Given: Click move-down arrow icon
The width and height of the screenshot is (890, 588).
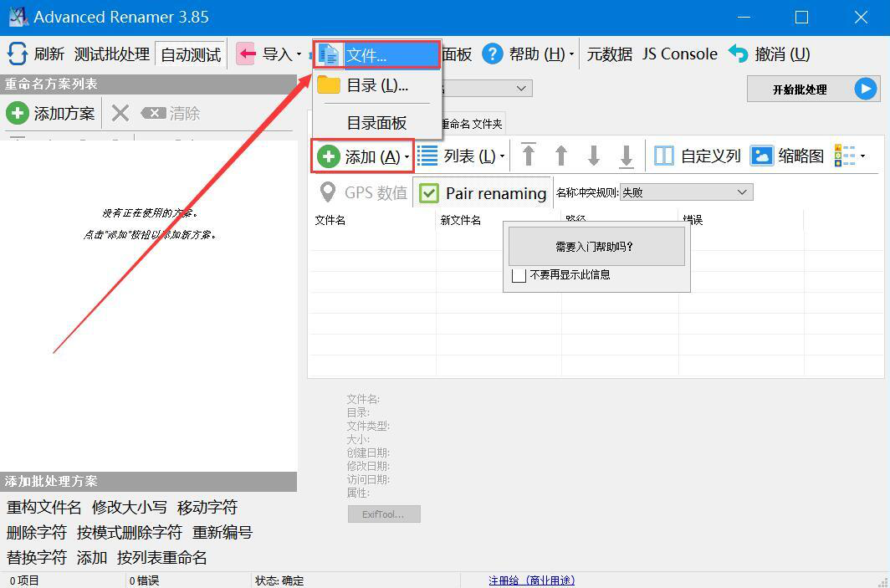Looking at the screenshot, I should (594, 156).
